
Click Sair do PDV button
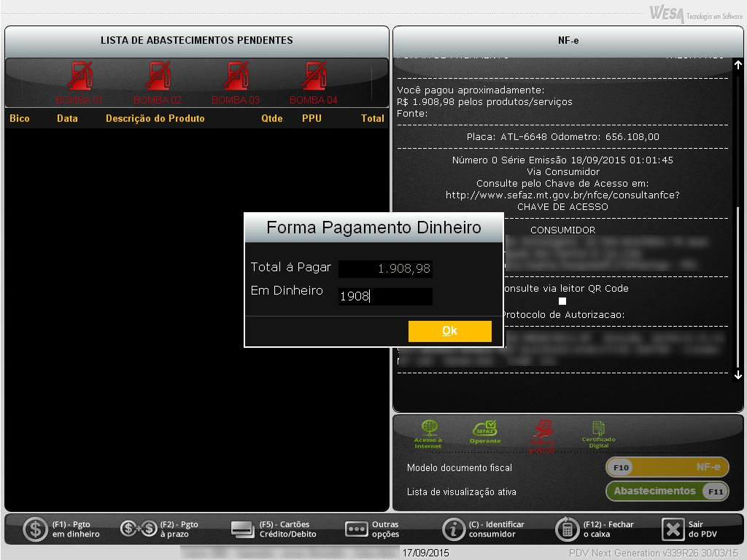689,529
